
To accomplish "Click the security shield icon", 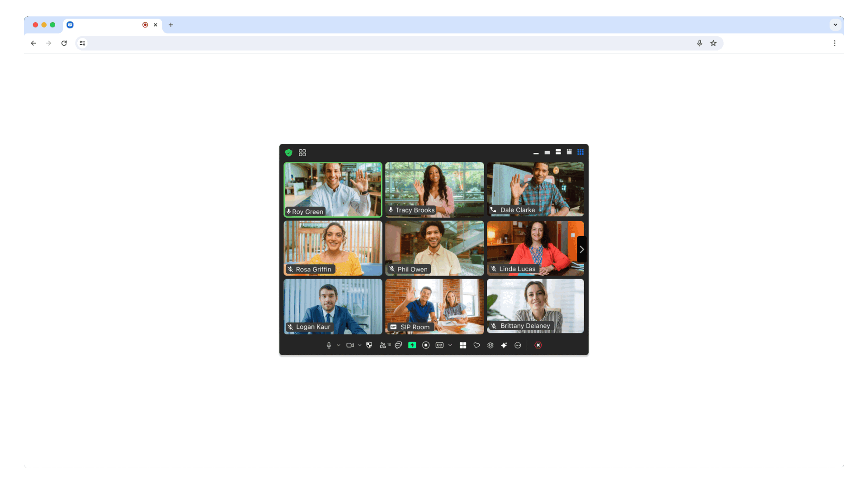I will [288, 152].
